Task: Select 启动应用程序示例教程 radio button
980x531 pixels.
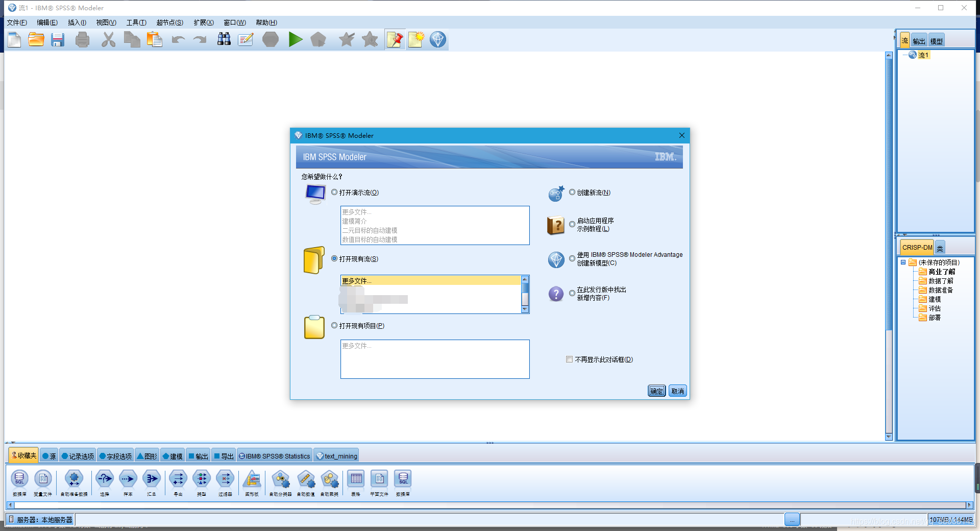Action: pos(572,224)
